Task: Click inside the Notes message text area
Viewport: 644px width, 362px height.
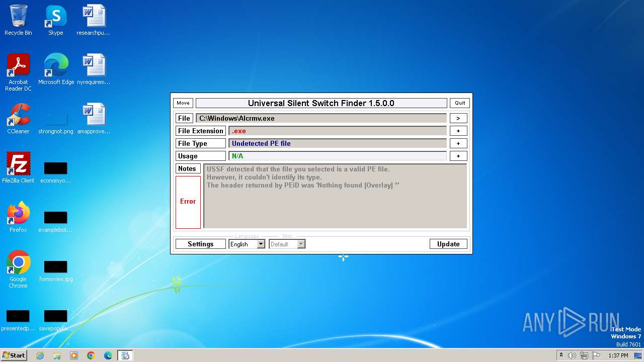Action: [335, 196]
